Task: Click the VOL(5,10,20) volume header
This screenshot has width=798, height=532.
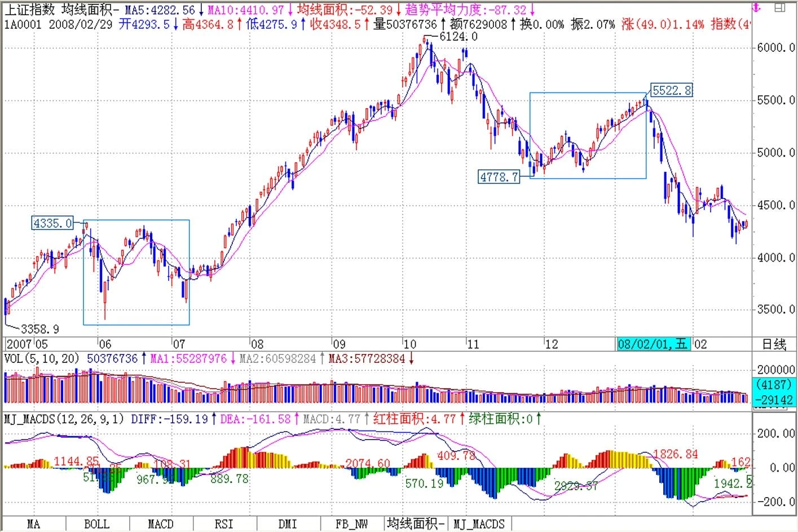Action: pyautogui.click(x=42, y=359)
